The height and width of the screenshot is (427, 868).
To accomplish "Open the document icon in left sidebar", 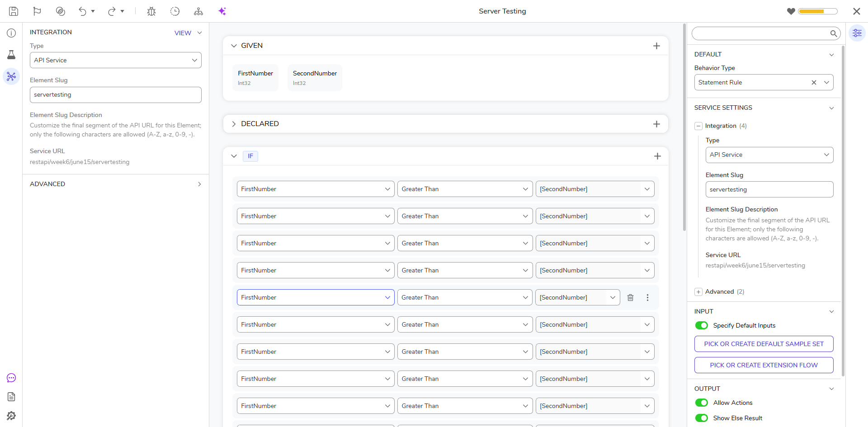I will (x=11, y=397).
